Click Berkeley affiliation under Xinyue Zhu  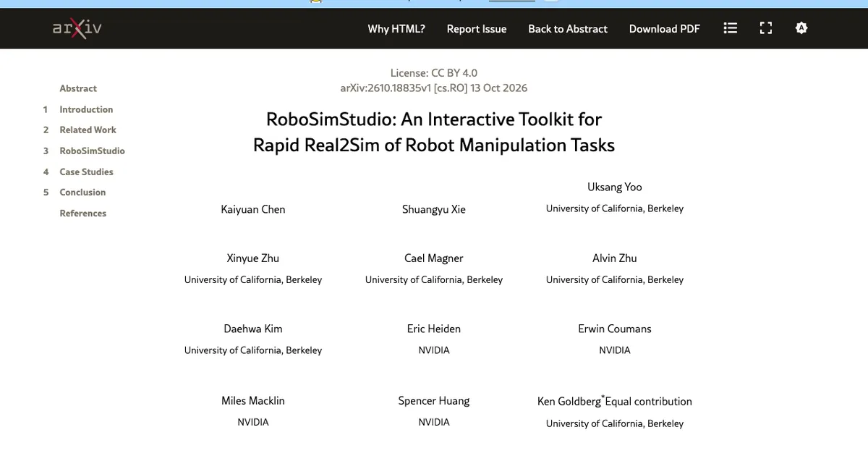253,279
